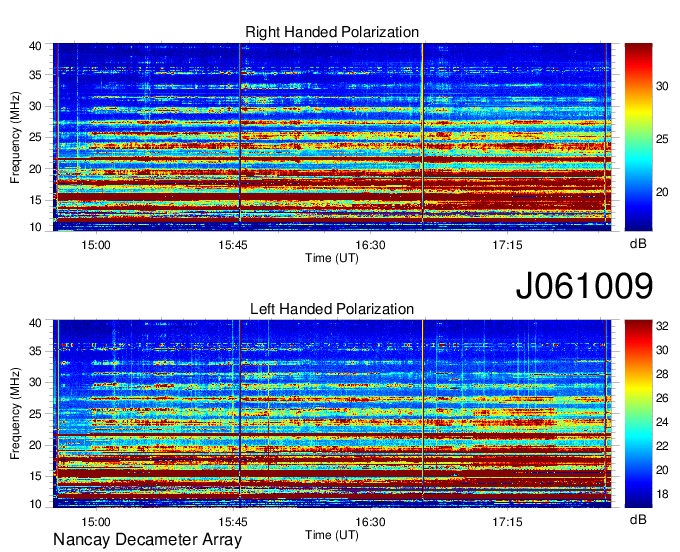Click the 'Time (UT)' label under upper plot
The height and width of the screenshot is (552, 680).
click(x=332, y=258)
